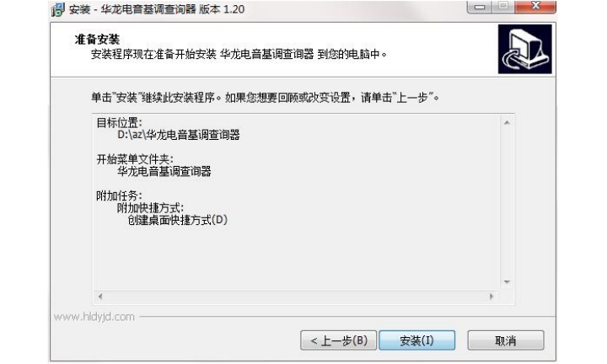Viewport: 607px width, 364px height.
Task: Click the window title text 安装 - 华龙电音基调查询器
Action: click(133, 9)
